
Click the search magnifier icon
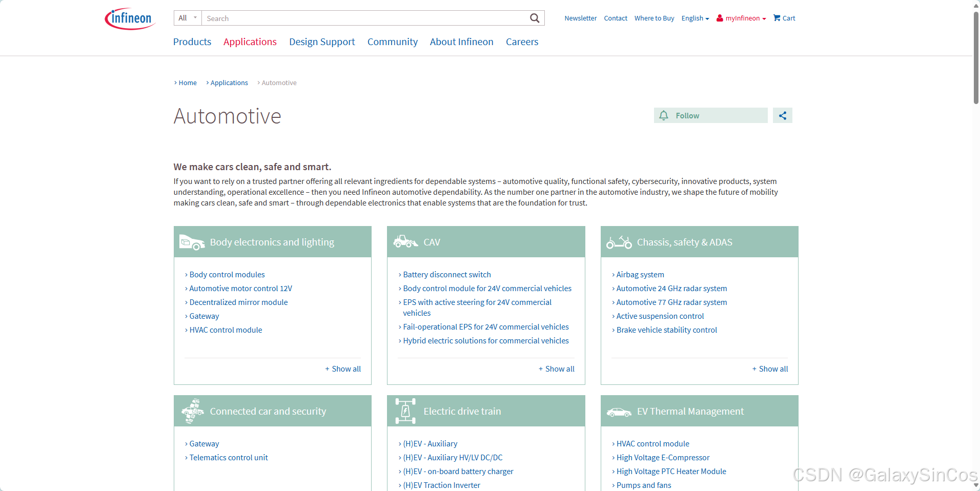[535, 18]
